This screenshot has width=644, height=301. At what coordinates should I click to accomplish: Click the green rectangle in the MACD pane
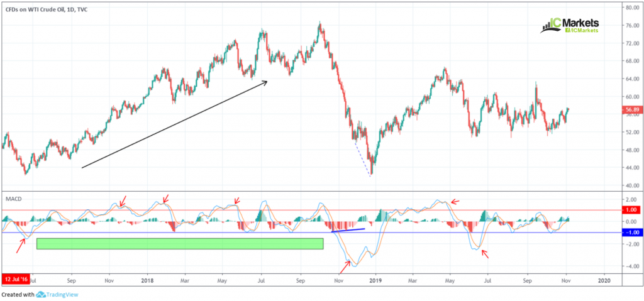point(180,244)
